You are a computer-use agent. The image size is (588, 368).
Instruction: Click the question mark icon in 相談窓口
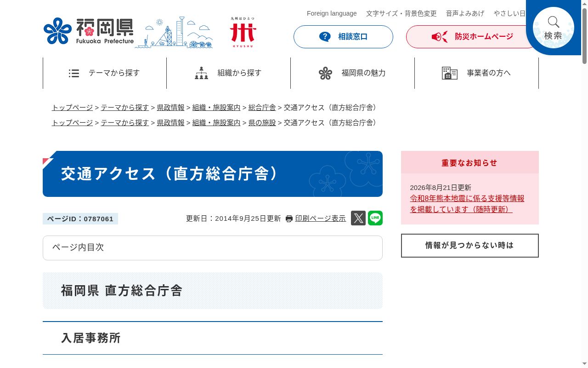pyautogui.click(x=325, y=37)
